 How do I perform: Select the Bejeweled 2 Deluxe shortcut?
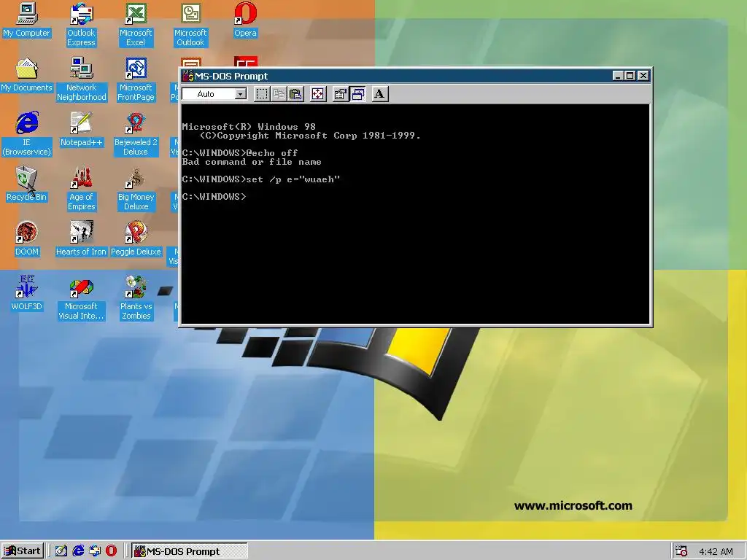click(135, 134)
